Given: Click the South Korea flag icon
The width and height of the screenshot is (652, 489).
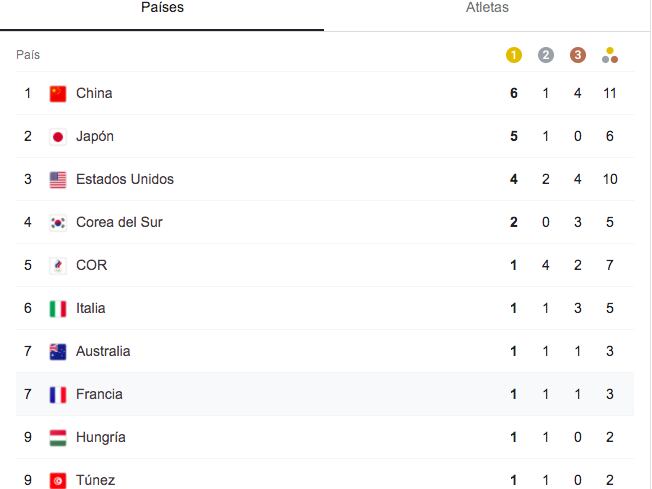Looking at the screenshot, I should [58, 223].
